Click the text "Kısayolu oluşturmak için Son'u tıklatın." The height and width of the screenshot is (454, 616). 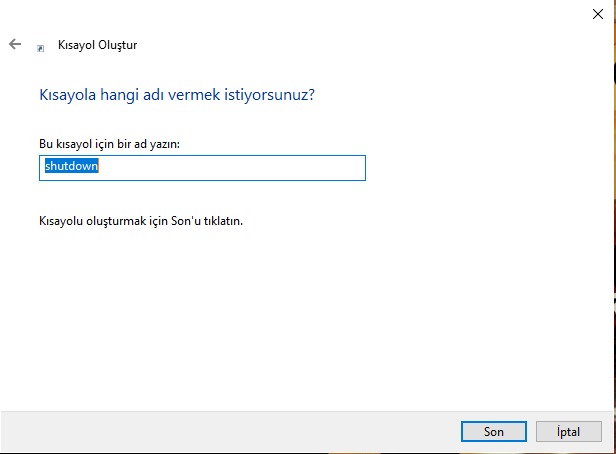point(141,221)
